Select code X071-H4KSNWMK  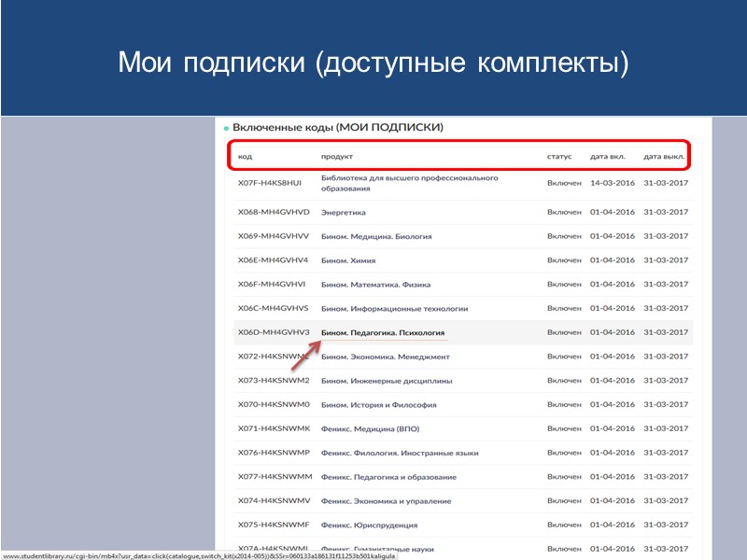tap(274, 428)
